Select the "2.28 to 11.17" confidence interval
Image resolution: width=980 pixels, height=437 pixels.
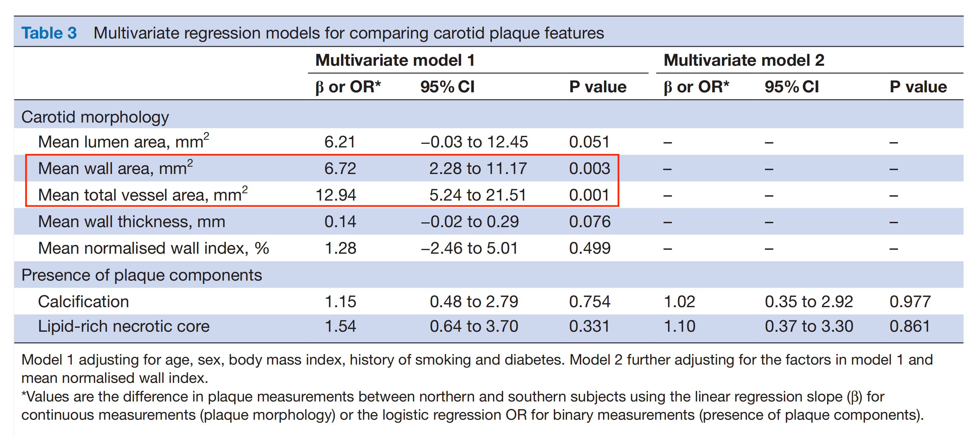click(478, 168)
